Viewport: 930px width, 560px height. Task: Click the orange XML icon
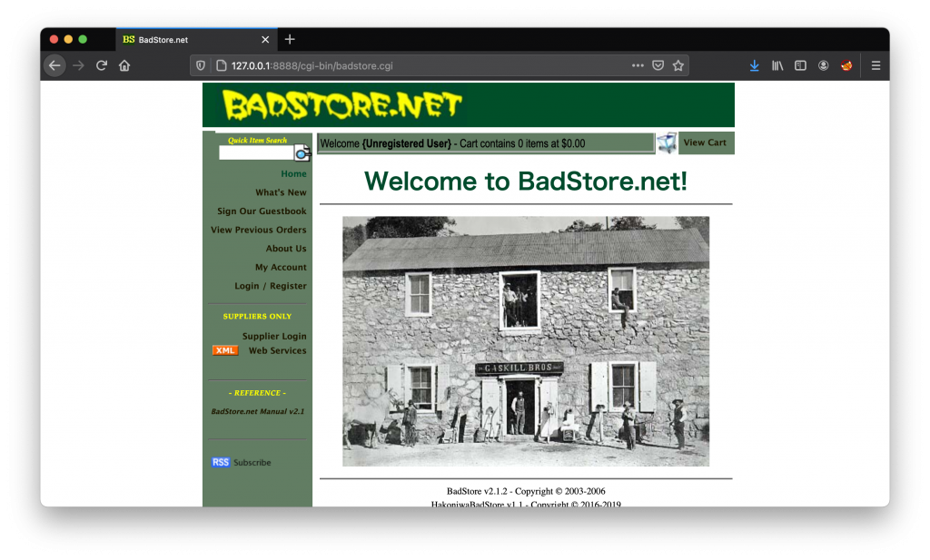point(225,350)
